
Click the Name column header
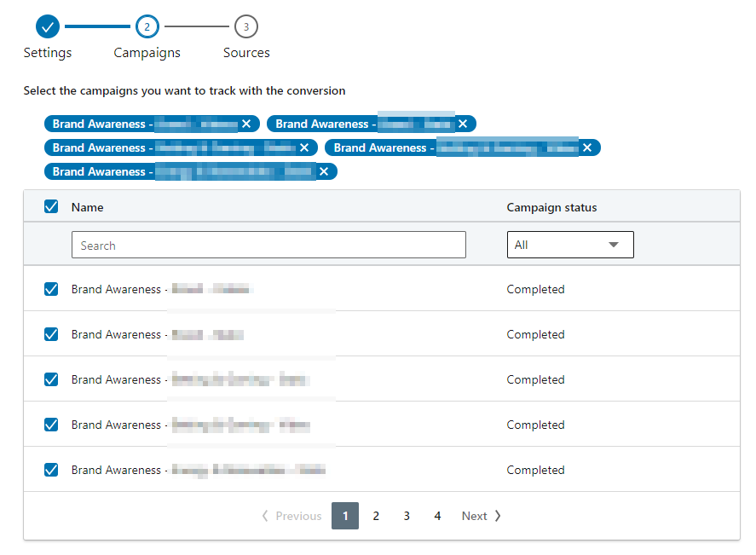click(87, 207)
